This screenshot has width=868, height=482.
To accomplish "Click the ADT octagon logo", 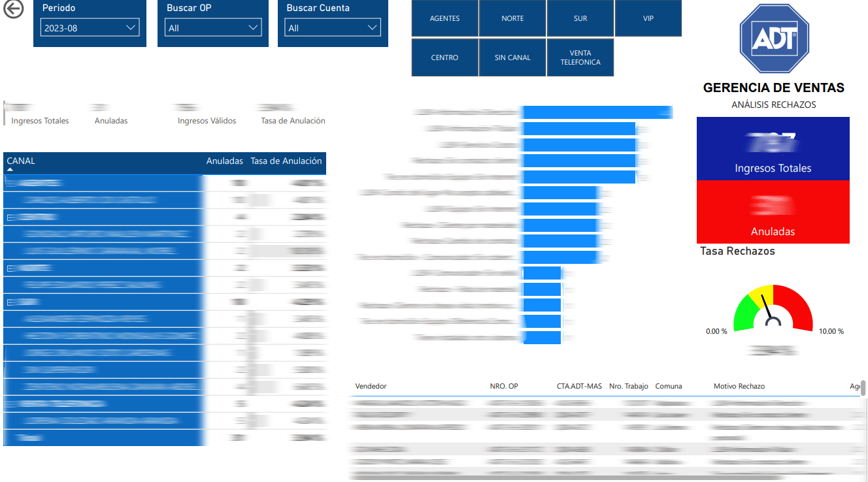I will click(774, 39).
